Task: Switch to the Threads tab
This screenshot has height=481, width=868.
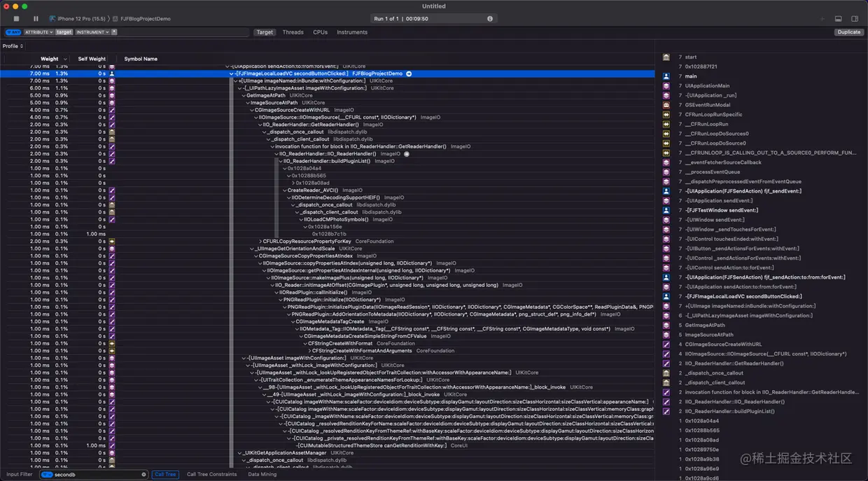Action: click(293, 32)
